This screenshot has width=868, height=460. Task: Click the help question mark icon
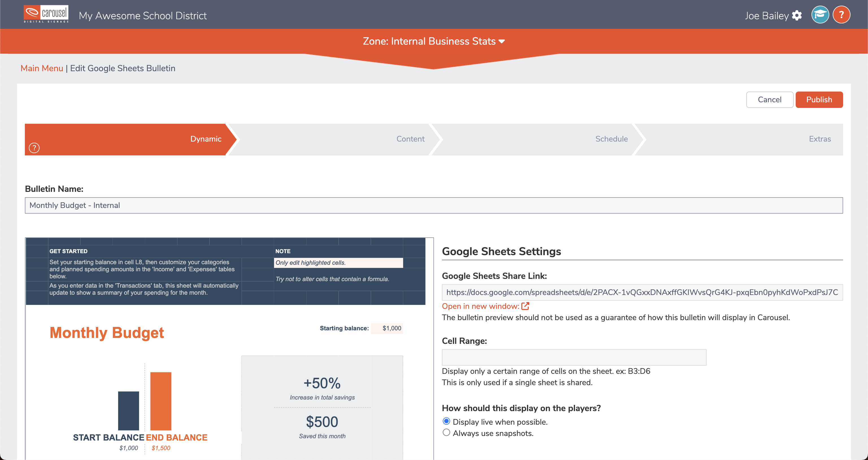(841, 15)
